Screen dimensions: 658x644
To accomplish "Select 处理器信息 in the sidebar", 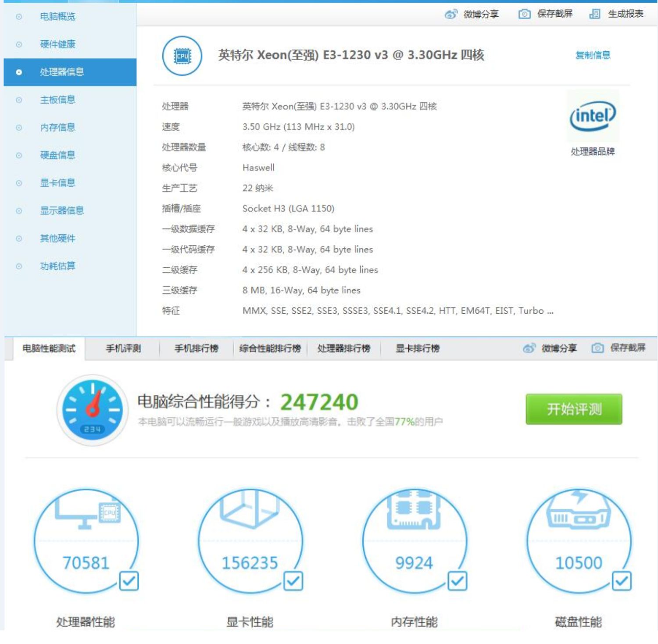I will [x=70, y=72].
